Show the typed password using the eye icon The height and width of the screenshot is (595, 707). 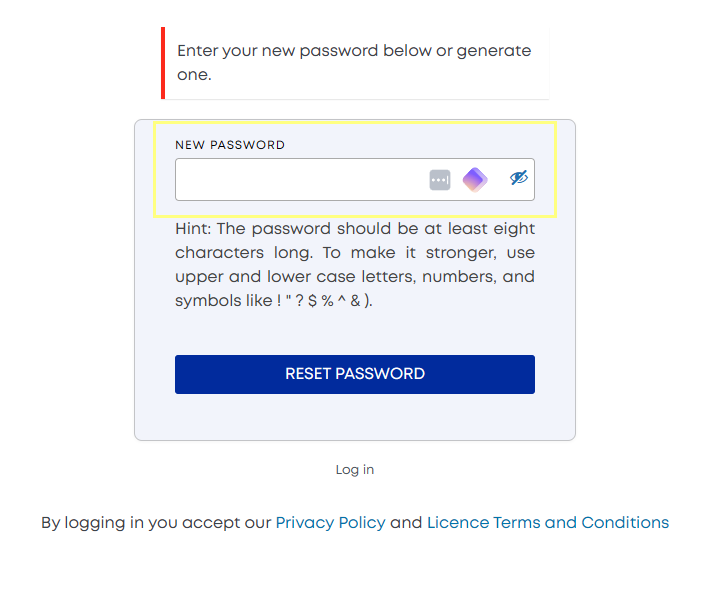click(x=519, y=178)
